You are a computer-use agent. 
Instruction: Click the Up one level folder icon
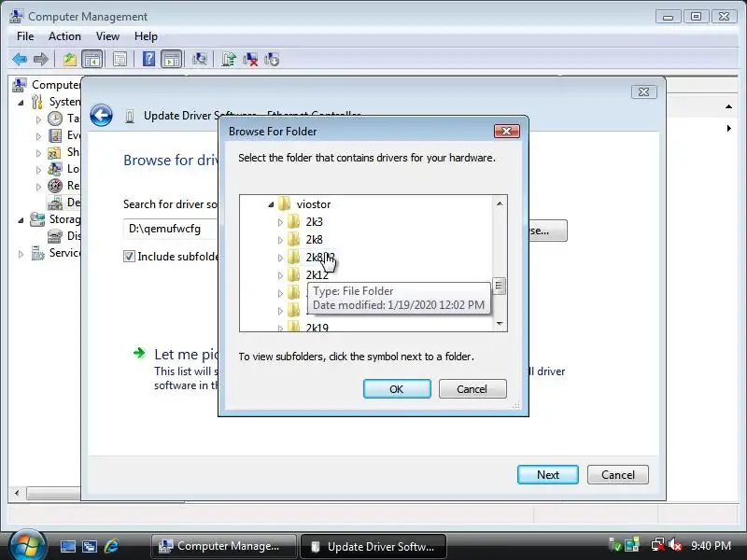point(70,60)
